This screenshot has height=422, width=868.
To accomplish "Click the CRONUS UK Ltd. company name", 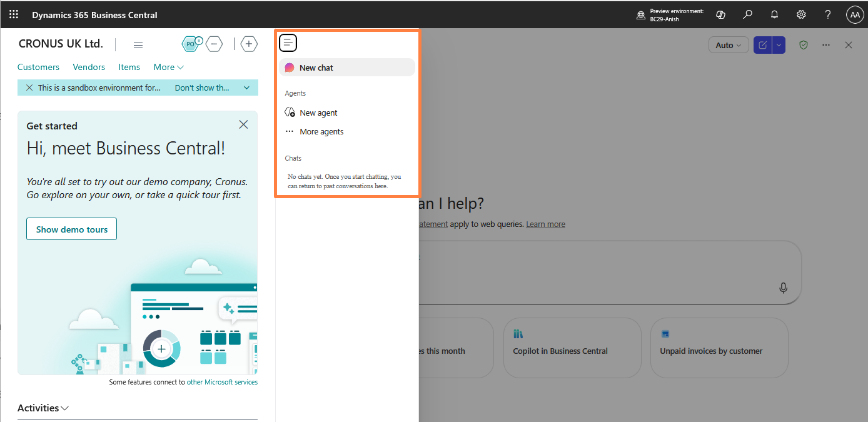I will click(61, 44).
